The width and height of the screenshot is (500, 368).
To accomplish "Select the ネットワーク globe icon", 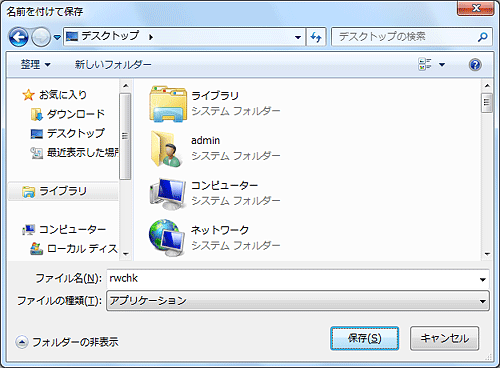I will tap(167, 238).
